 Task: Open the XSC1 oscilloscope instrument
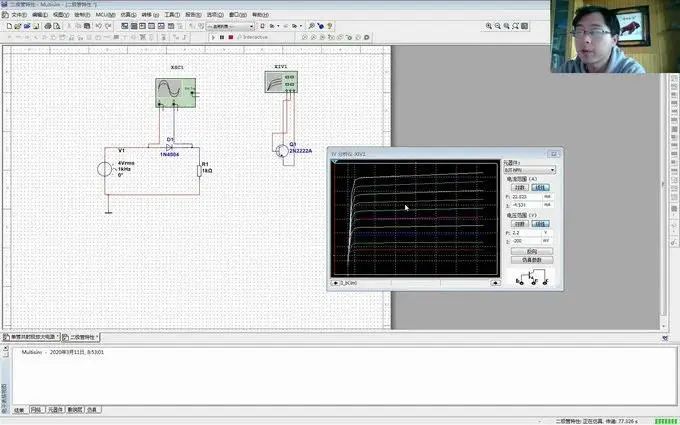coord(176,92)
